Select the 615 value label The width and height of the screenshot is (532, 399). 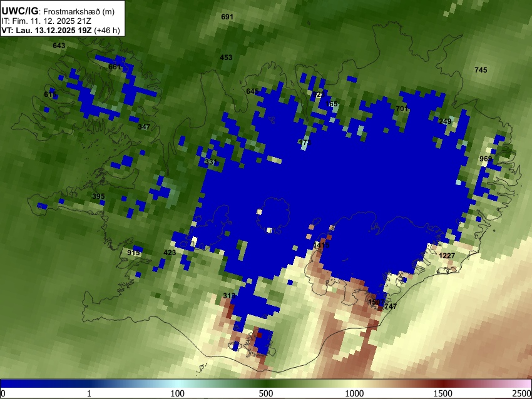pyautogui.click(x=50, y=94)
